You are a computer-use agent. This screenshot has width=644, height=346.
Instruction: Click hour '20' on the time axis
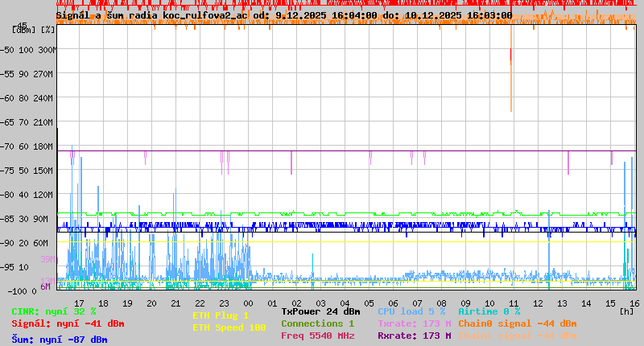click(151, 303)
